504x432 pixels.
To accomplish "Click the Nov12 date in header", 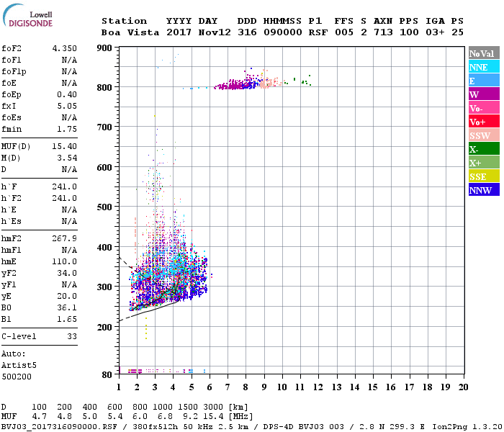I will (x=215, y=32).
